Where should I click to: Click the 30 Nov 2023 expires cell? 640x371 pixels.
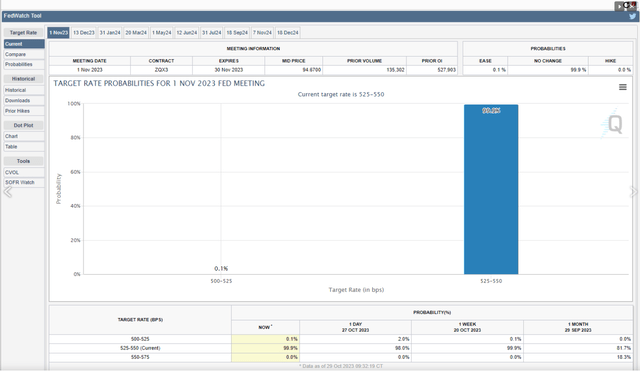point(229,70)
